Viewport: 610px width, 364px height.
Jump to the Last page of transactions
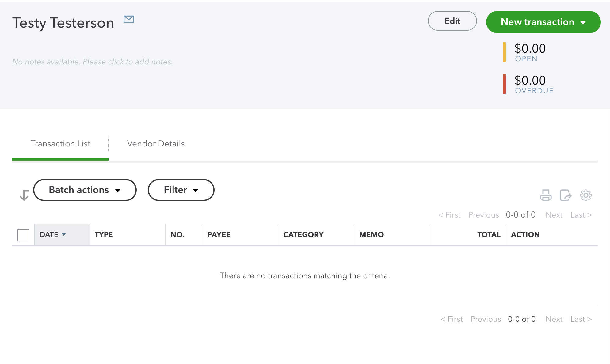click(x=581, y=215)
